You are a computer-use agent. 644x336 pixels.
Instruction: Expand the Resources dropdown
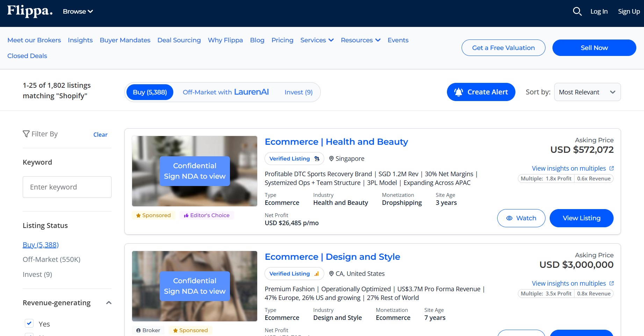click(x=361, y=40)
